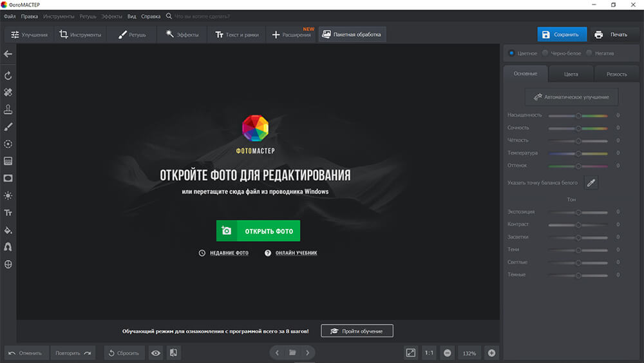This screenshot has width=644, height=363.
Task: Open the Расширения section
Action: (x=292, y=35)
